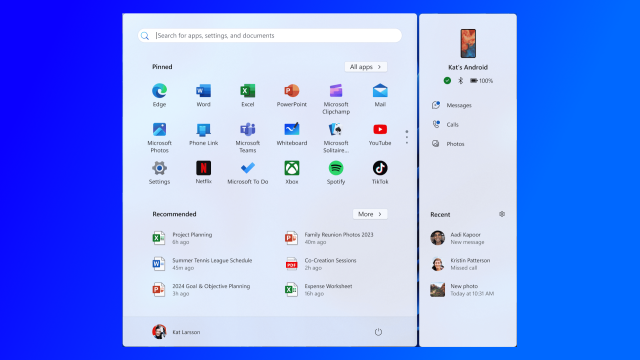Click the power button icon
The image size is (640, 360).
pyautogui.click(x=378, y=332)
